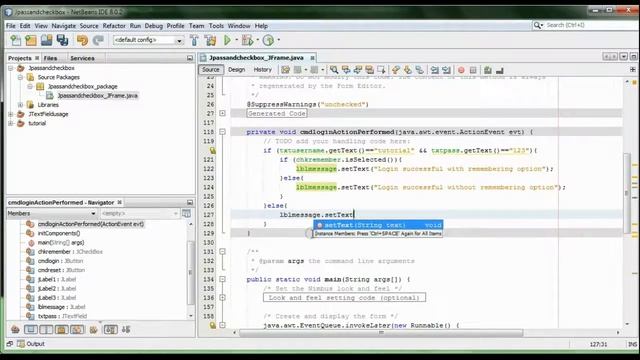The height and width of the screenshot is (360, 640).
Task: Select setText(String text) completion suggestion
Action: click(378, 225)
